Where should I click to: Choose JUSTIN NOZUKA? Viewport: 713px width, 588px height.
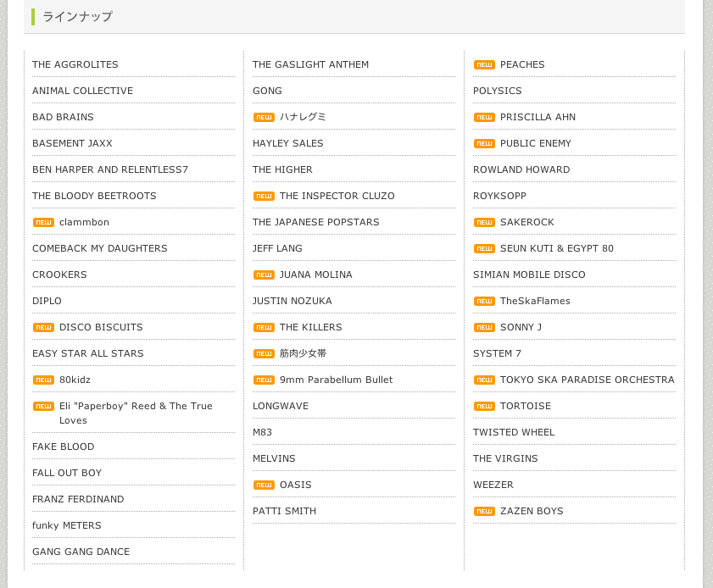pyautogui.click(x=292, y=302)
